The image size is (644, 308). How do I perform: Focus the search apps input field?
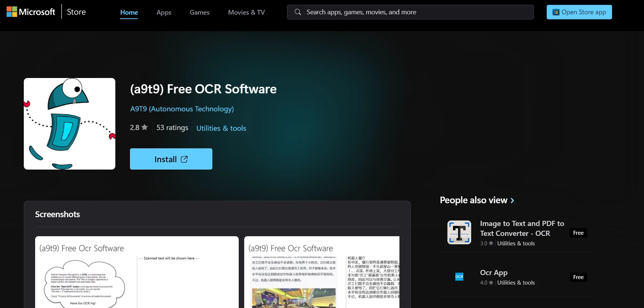[x=414, y=12]
